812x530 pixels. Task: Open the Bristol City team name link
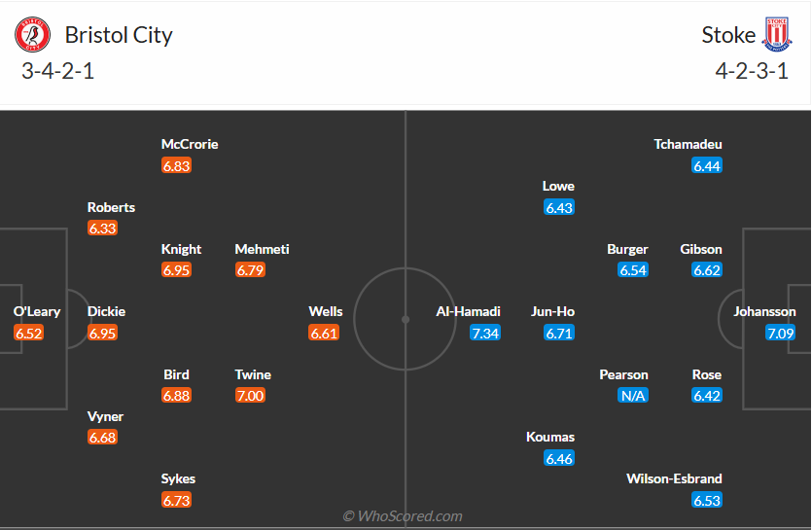coord(119,35)
